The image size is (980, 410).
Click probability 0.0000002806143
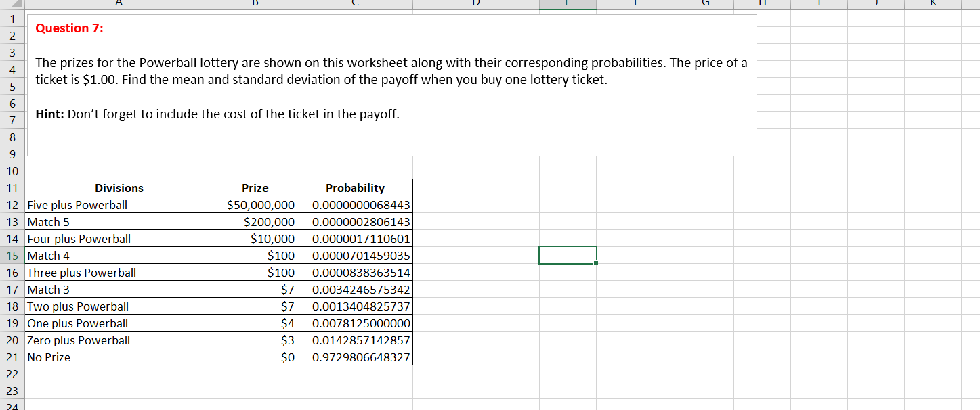pyautogui.click(x=355, y=222)
